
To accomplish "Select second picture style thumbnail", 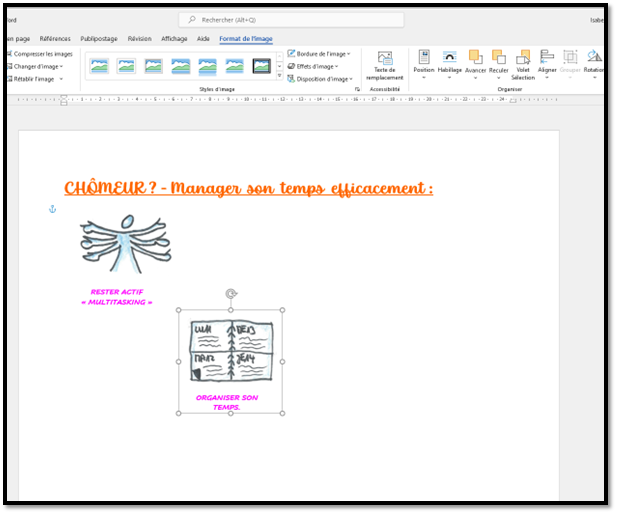I will click(126, 66).
